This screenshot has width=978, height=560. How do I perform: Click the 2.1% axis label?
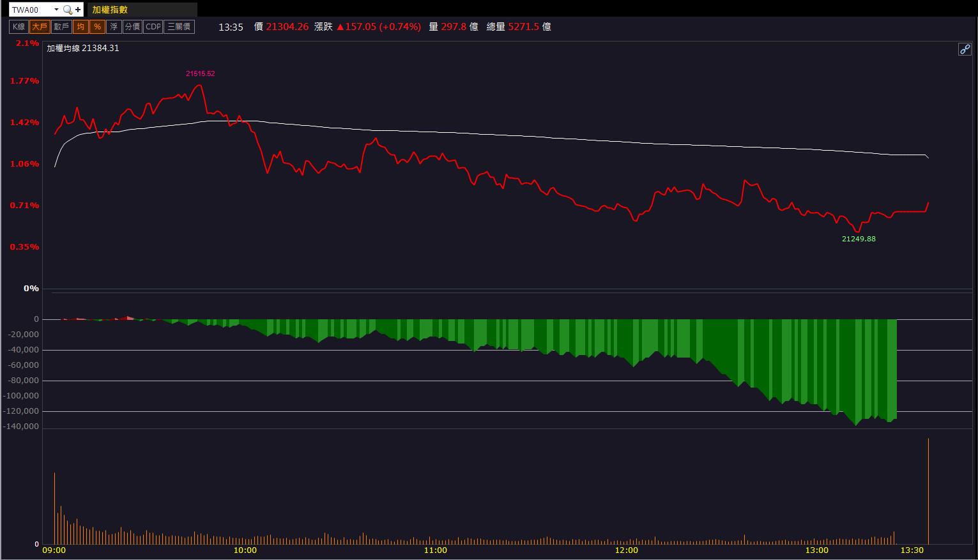pyautogui.click(x=27, y=43)
